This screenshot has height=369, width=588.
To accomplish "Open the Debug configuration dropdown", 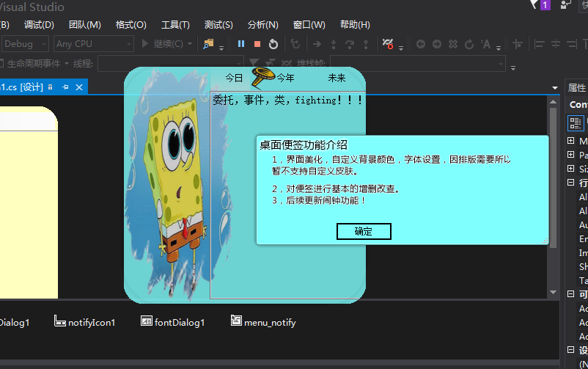I will click(25, 44).
